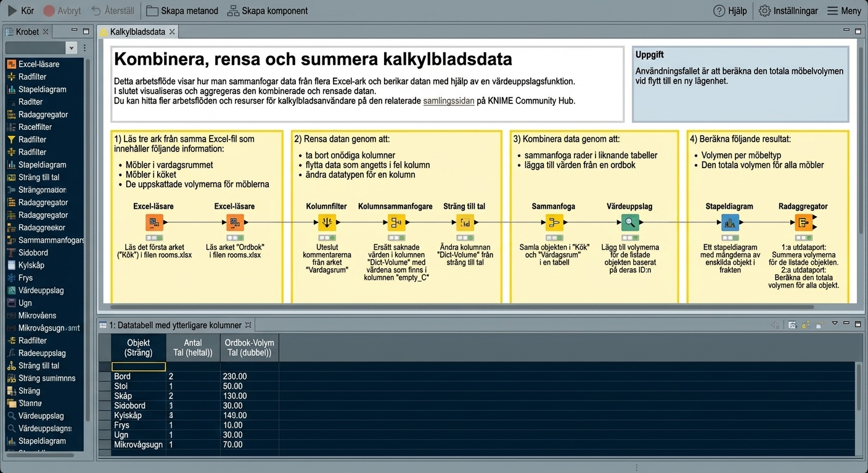Screen dimensions: 868x473
Task: Click the Ugn icon in the node list
Action: coord(11,303)
